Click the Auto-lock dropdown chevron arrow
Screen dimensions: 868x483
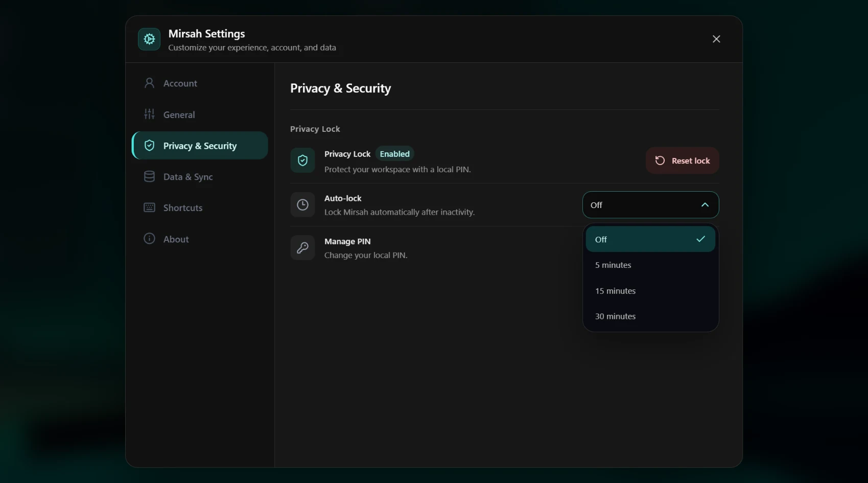click(705, 205)
